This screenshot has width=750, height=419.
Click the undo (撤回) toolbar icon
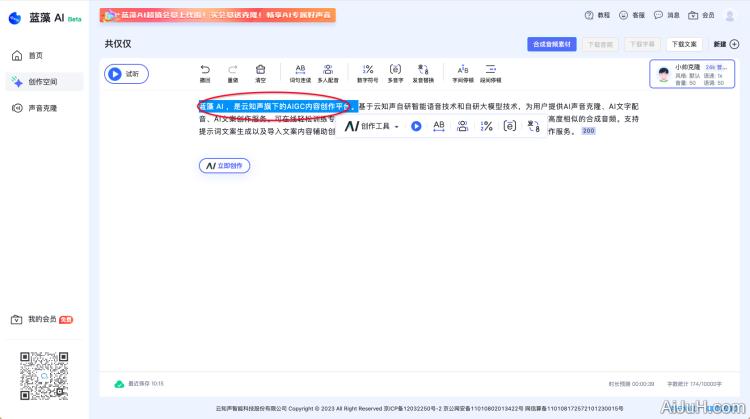coord(205,72)
